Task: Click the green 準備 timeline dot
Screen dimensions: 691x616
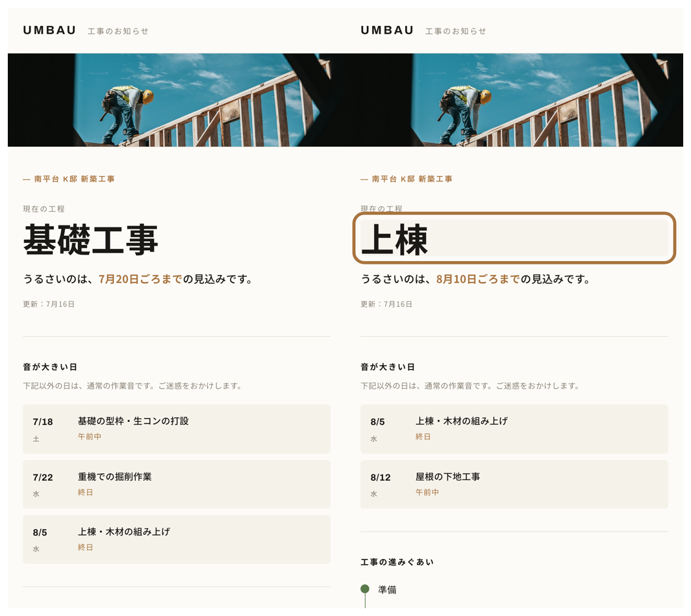Action: click(365, 589)
